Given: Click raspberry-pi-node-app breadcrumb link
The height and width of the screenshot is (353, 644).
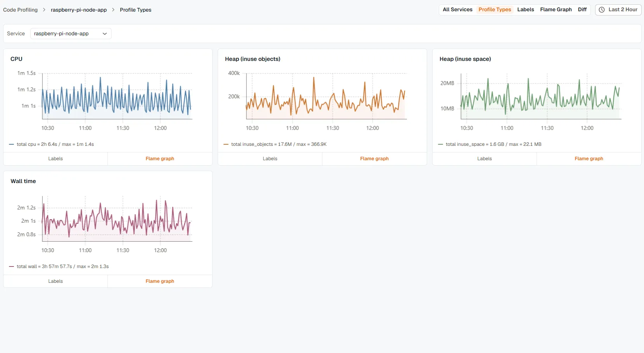Looking at the screenshot, I should 79,10.
